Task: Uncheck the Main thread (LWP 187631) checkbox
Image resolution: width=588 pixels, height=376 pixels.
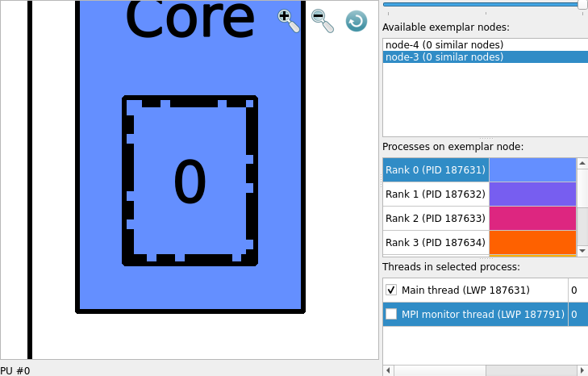Action: click(391, 290)
